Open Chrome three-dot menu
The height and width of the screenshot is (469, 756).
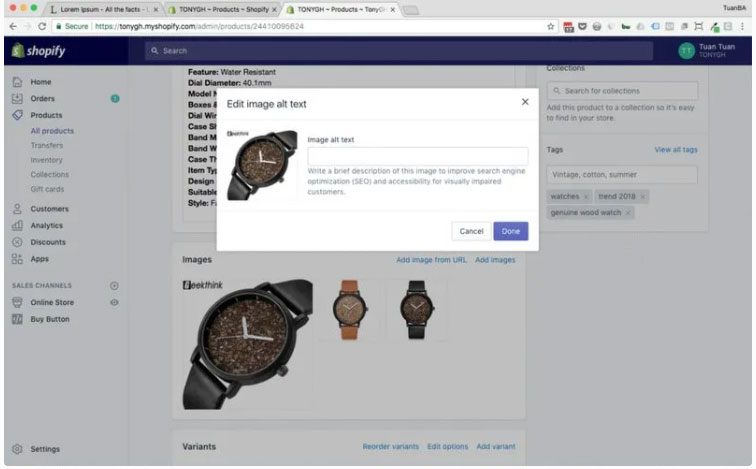coord(742,27)
